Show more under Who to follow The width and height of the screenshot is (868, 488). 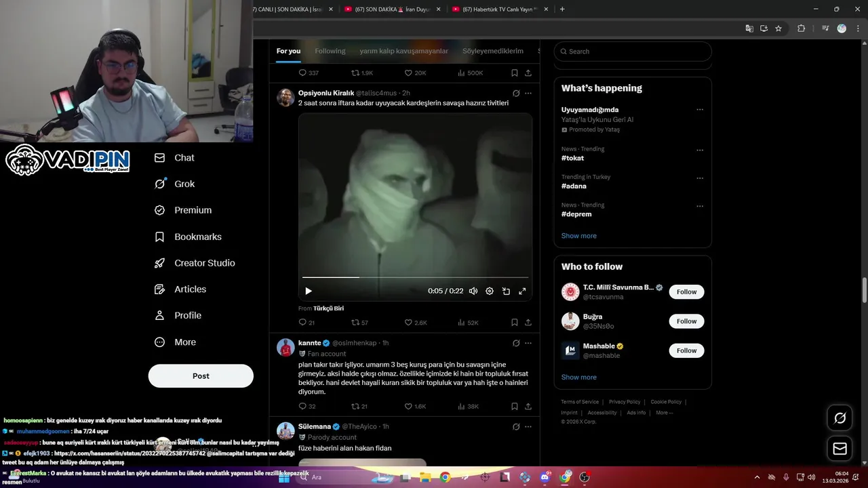(x=579, y=377)
